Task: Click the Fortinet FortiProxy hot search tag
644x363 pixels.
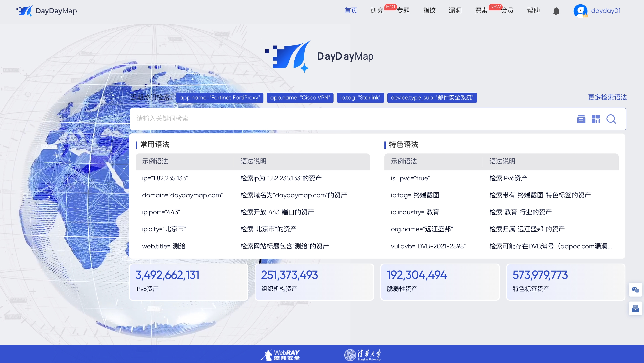Action: (220, 97)
